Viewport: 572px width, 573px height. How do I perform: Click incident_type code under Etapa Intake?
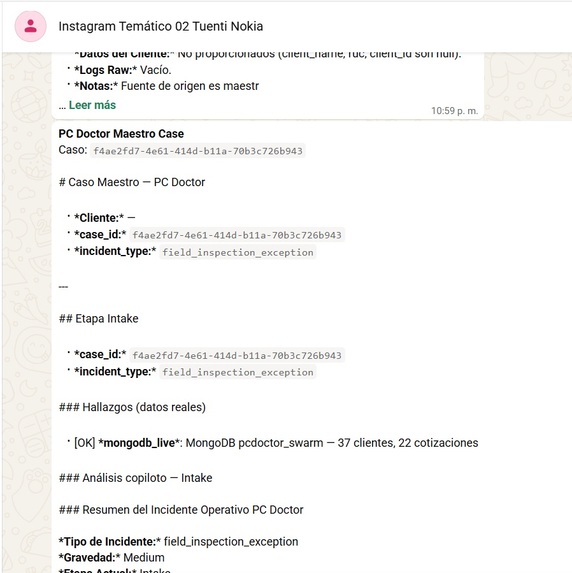238,372
